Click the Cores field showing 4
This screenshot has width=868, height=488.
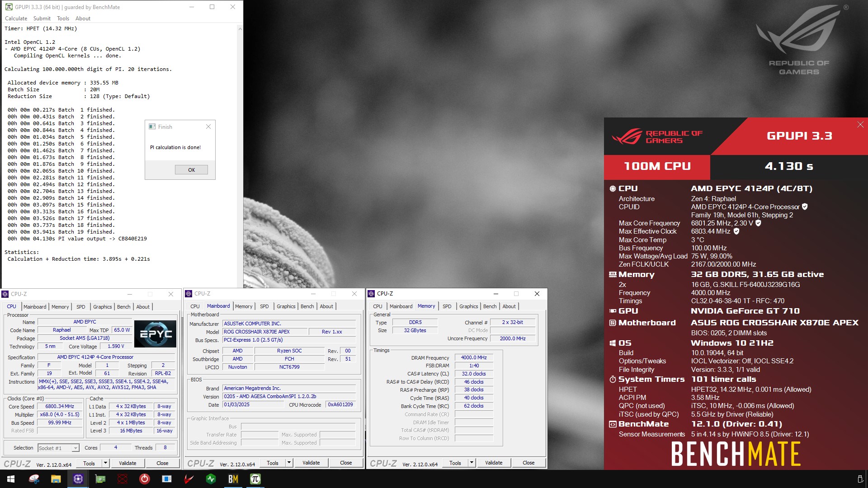pos(116,448)
